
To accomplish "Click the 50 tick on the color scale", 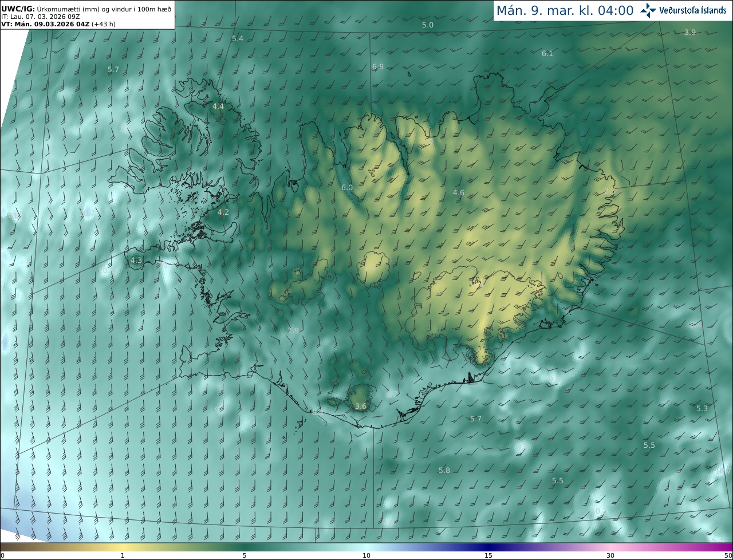I will click(x=728, y=555).
